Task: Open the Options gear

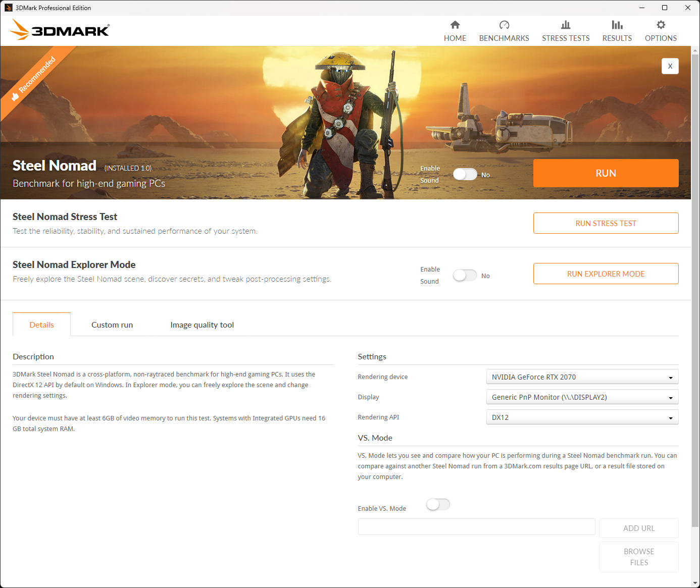Action: [661, 25]
